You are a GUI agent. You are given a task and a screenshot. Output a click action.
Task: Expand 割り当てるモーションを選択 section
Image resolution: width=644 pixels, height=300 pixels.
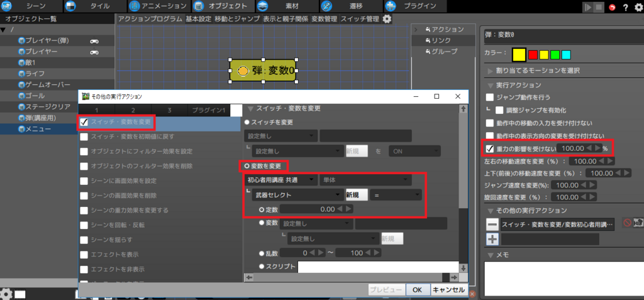point(490,70)
